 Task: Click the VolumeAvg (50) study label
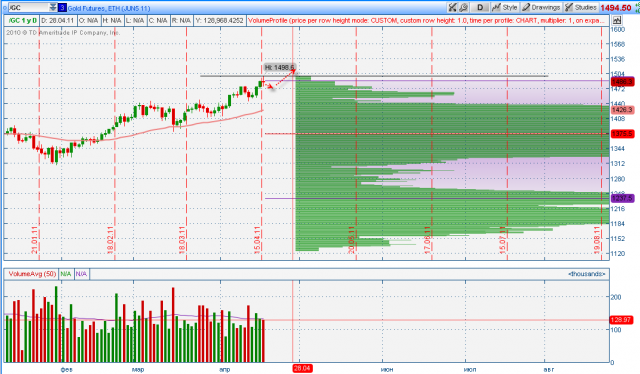pyautogui.click(x=32, y=274)
